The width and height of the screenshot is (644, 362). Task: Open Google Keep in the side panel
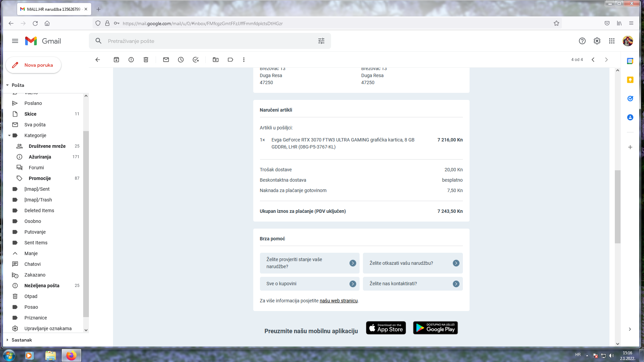630,80
